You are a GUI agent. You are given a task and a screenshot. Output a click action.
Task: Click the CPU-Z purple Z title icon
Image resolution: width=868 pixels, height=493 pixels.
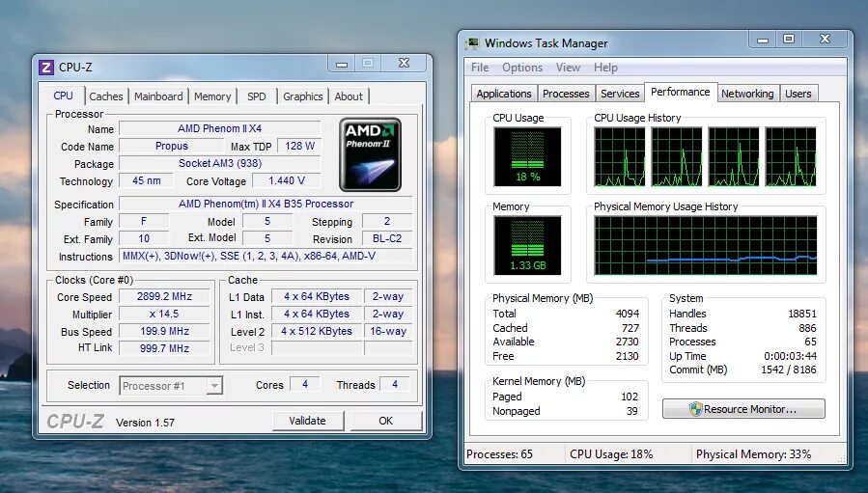pos(46,68)
